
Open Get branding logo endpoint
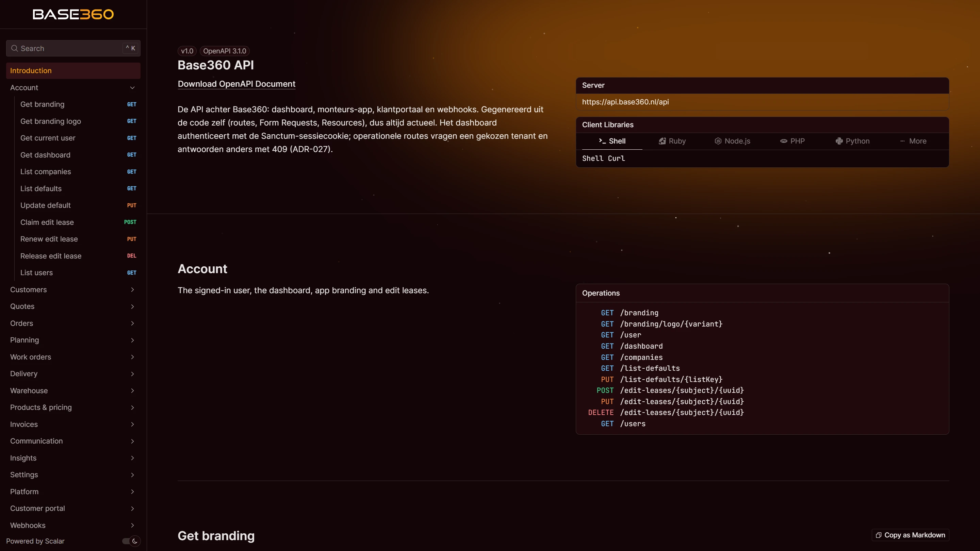[x=78, y=121]
